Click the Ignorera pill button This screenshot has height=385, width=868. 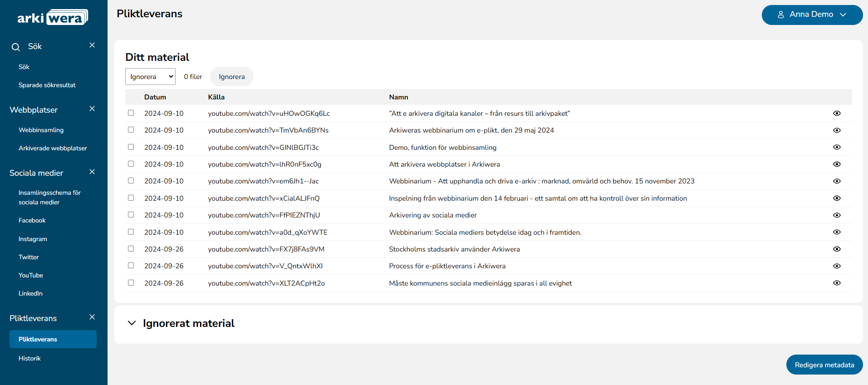pos(231,77)
